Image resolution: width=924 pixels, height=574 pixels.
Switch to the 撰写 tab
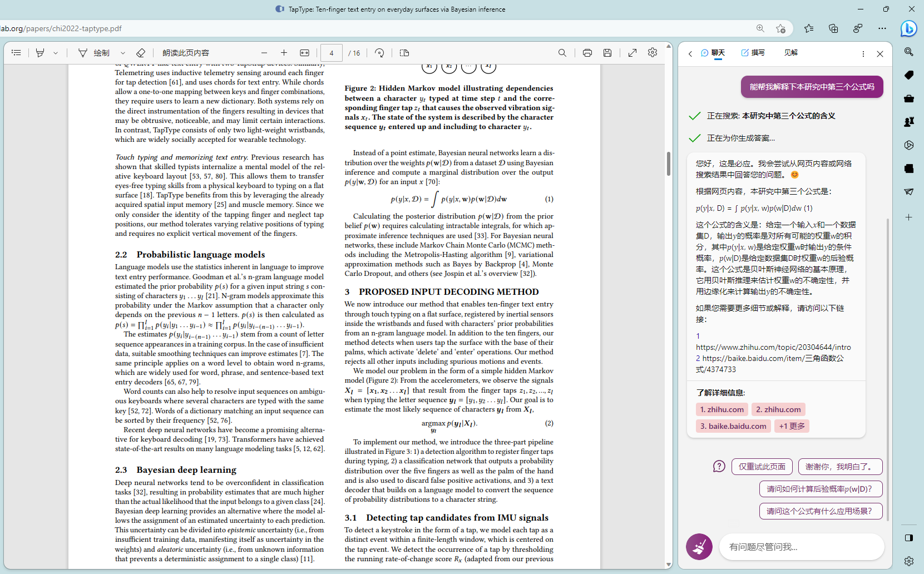pyautogui.click(x=753, y=53)
